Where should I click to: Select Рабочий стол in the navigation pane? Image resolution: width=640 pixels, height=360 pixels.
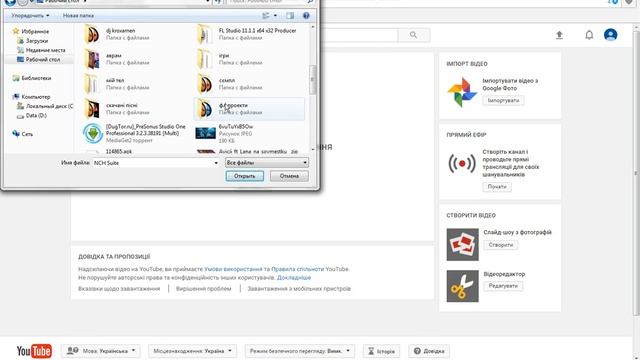click(43, 60)
